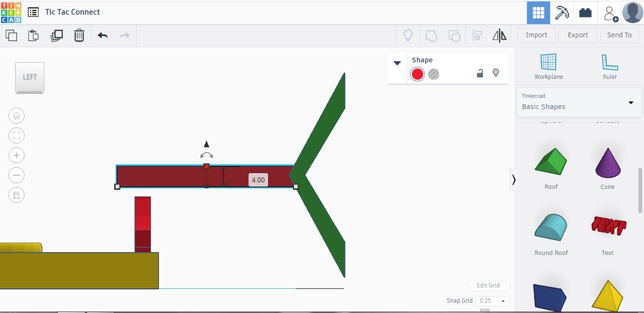Select the red color swatch in Shape panel
644x313 pixels.
[417, 74]
